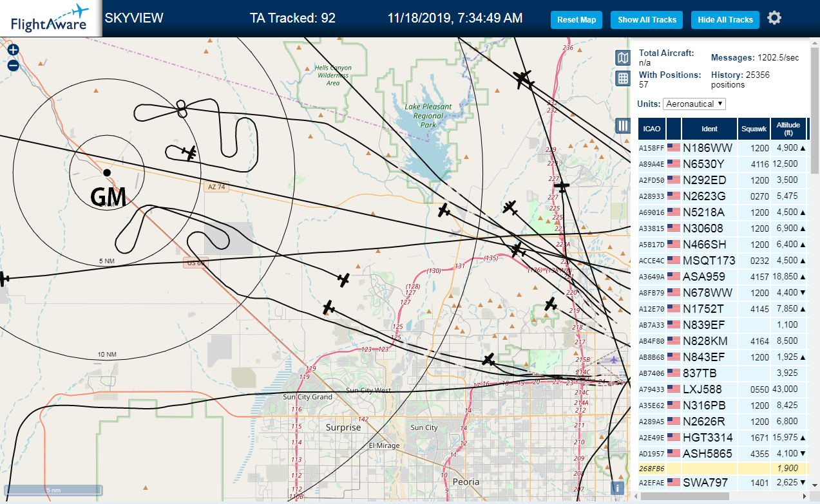Zoom out with the minus button
Screen dimensions: 820x504
tap(14, 65)
